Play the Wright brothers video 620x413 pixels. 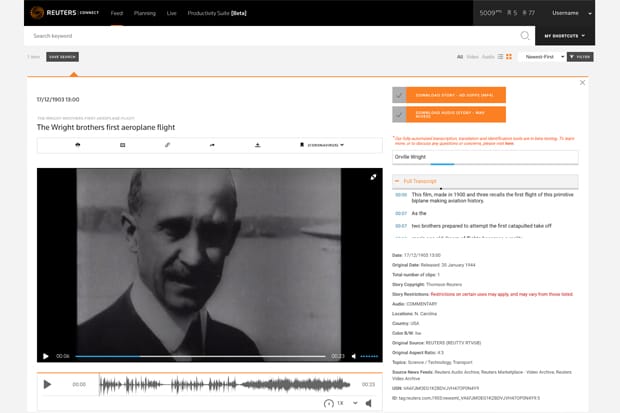click(45, 356)
